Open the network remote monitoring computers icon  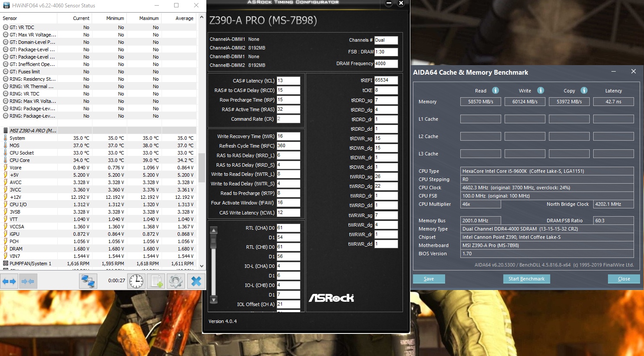coord(88,281)
